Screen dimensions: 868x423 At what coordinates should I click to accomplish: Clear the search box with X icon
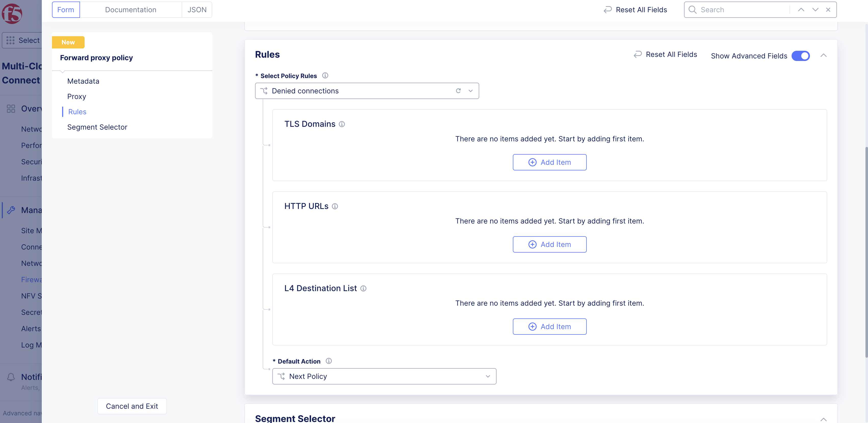point(828,10)
